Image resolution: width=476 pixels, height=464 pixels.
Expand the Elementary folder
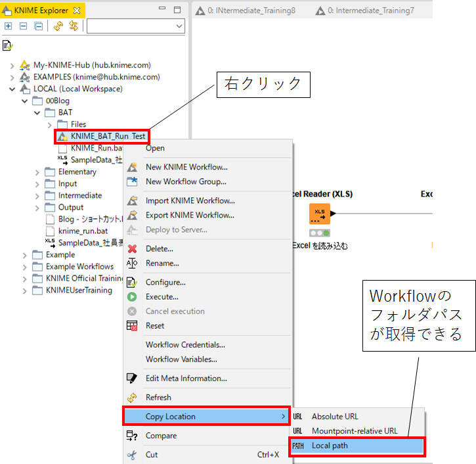click(x=37, y=173)
